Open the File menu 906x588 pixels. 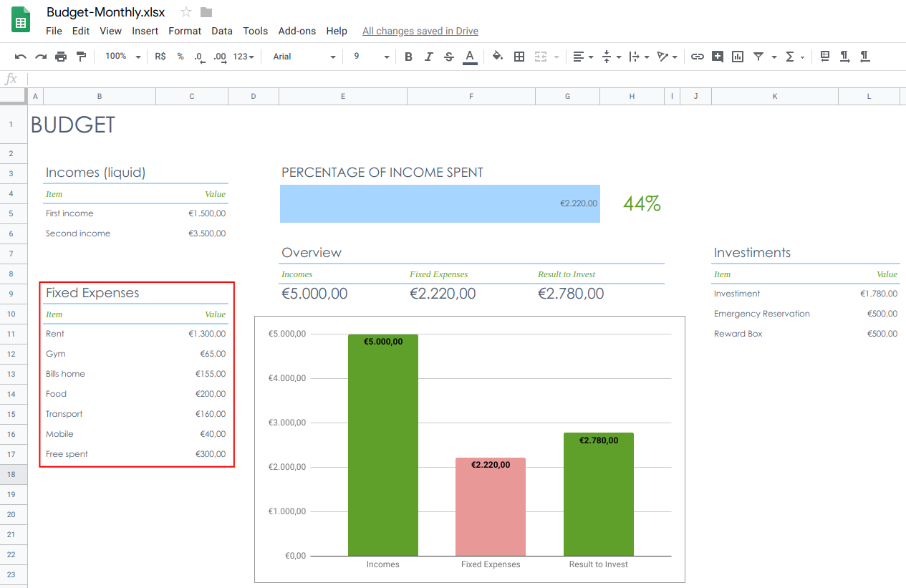54,31
